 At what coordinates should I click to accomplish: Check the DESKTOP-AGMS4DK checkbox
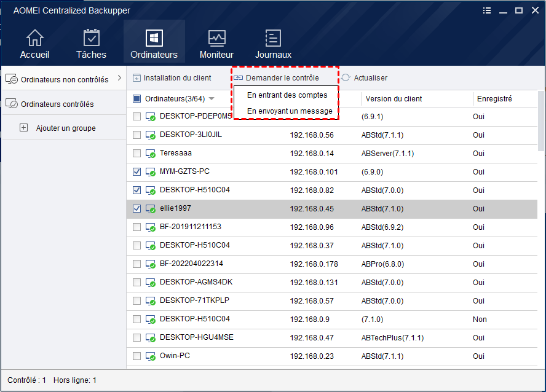point(137,283)
